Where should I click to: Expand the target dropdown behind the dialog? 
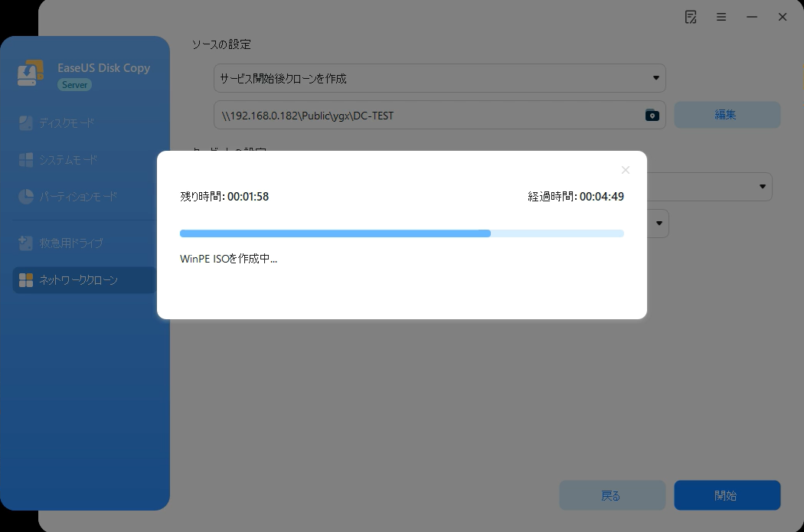[763, 186]
